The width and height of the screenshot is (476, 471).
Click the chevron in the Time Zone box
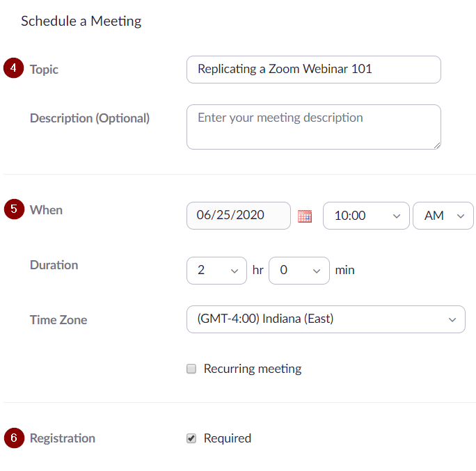coord(452,319)
